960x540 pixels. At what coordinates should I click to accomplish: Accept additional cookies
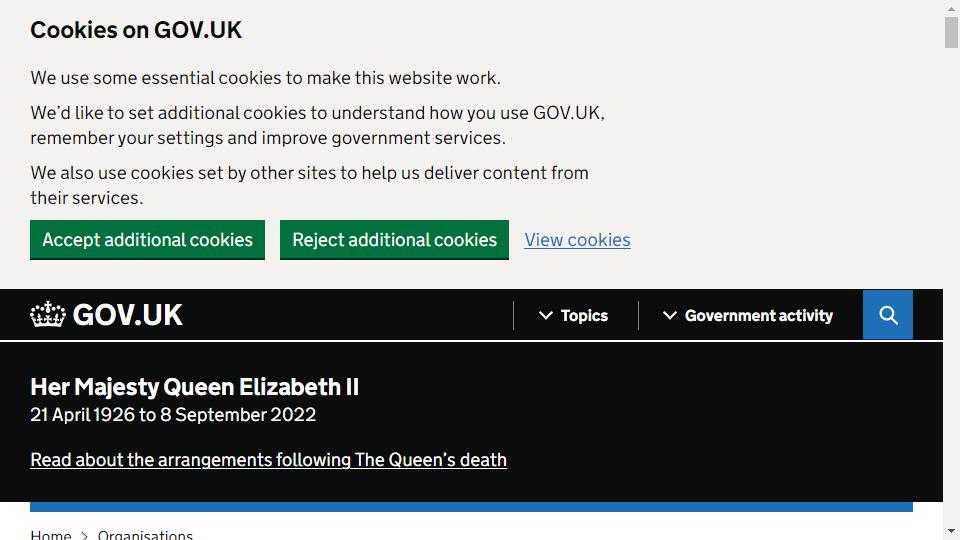[x=148, y=239]
